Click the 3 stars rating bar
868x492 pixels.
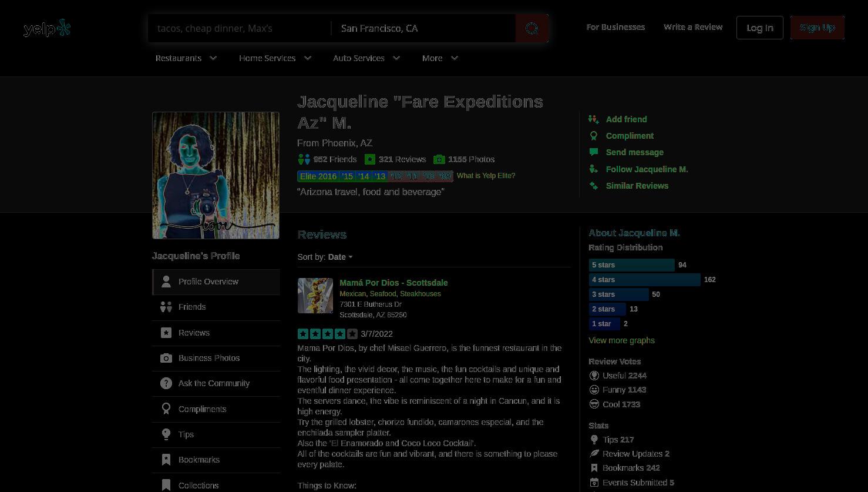point(619,294)
